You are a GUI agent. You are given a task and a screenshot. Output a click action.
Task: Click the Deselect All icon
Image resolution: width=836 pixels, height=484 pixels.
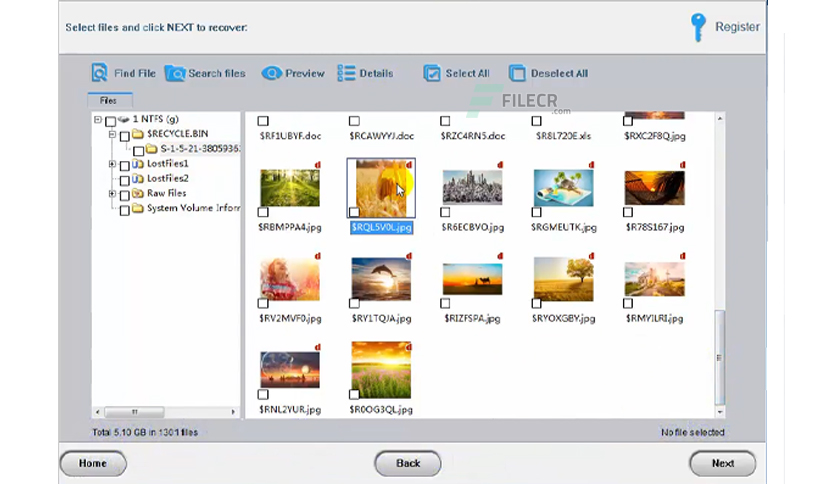(517, 73)
